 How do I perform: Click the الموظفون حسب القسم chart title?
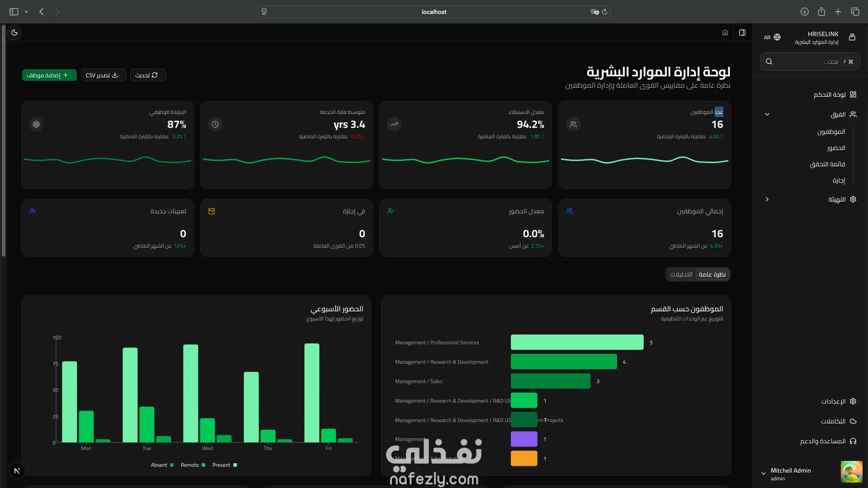click(687, 309)
